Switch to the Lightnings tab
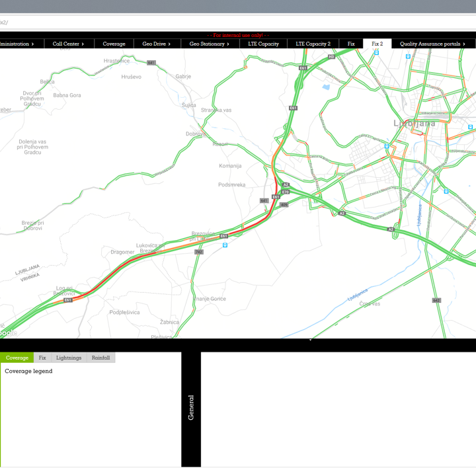 (x=69, y=358)
